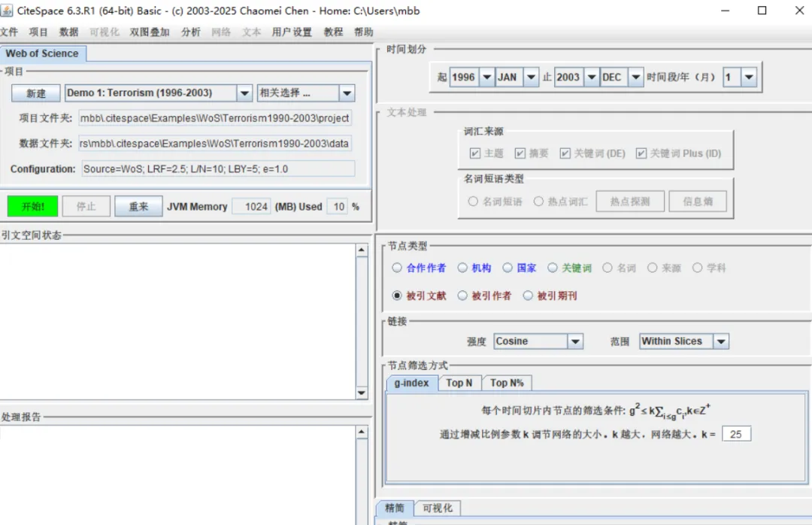Click the 信息熵 button
This screenshot has width=812, height=525.
click(698, 201)
